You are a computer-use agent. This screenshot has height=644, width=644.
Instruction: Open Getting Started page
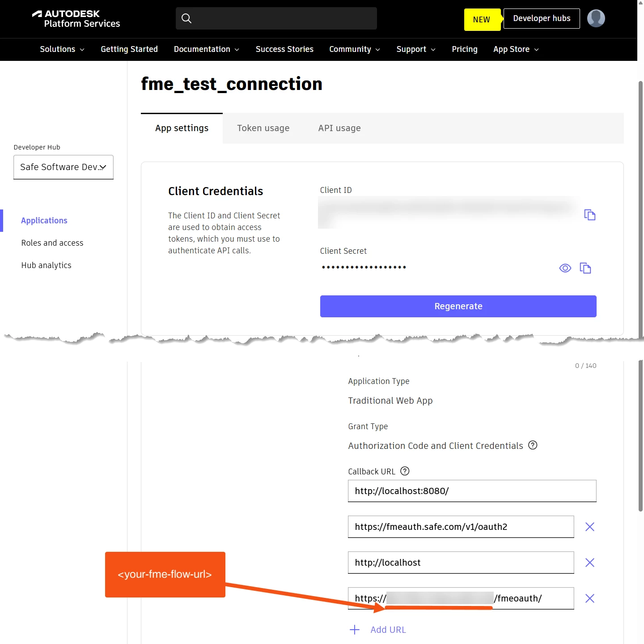click(x=129, y=49)
